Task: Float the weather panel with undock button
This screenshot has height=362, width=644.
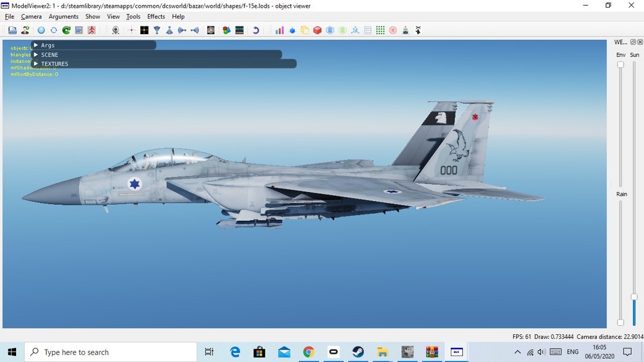Action: (x=632, y=42)
